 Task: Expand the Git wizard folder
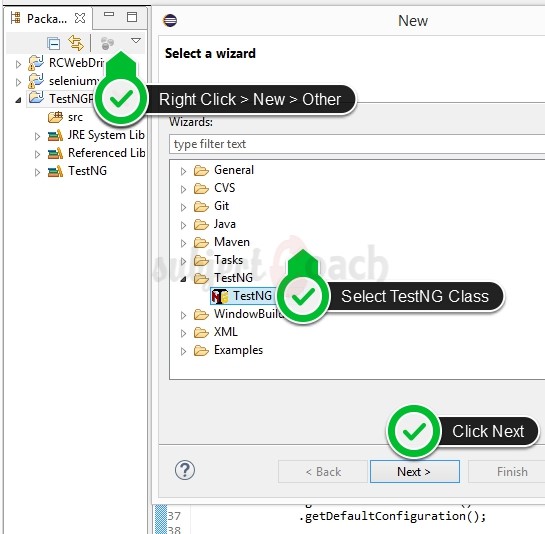pos(183,207)
